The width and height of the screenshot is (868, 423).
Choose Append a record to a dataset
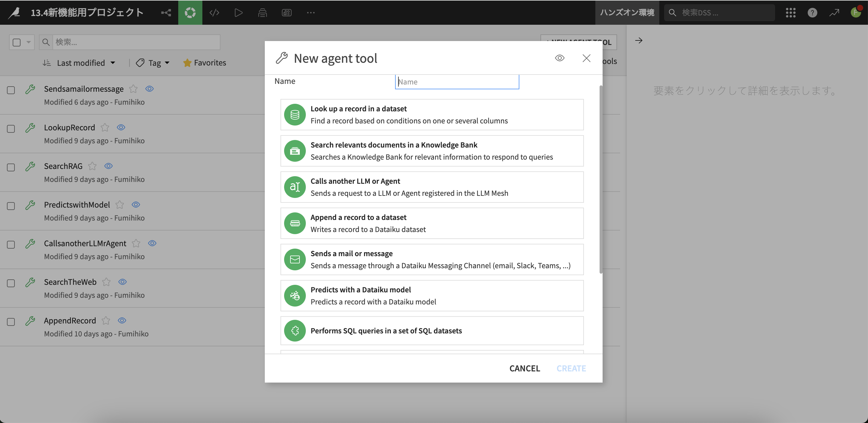click(432, 223)
